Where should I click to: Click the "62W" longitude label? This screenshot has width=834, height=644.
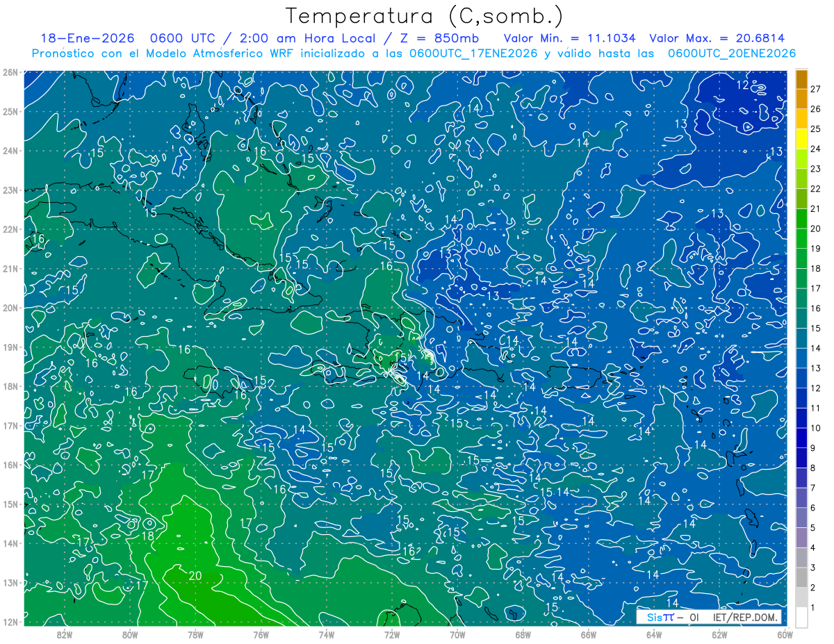click(719, 634)
